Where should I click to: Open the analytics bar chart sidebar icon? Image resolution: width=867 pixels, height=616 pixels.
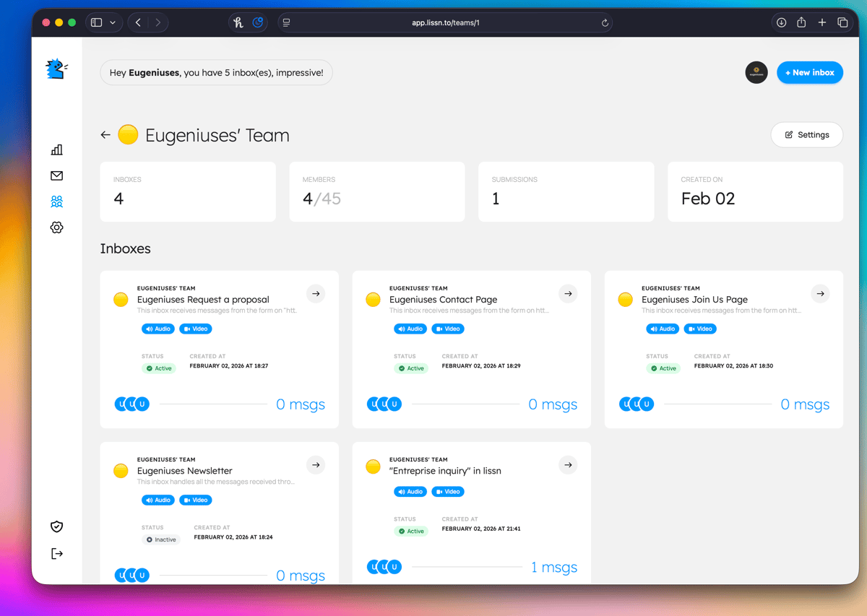57,149
